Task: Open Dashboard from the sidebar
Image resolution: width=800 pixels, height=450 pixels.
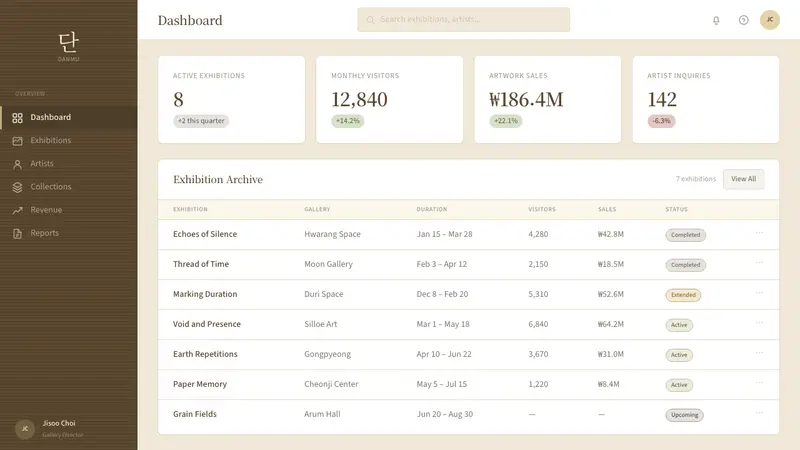Action: click(x=68, y=117)
